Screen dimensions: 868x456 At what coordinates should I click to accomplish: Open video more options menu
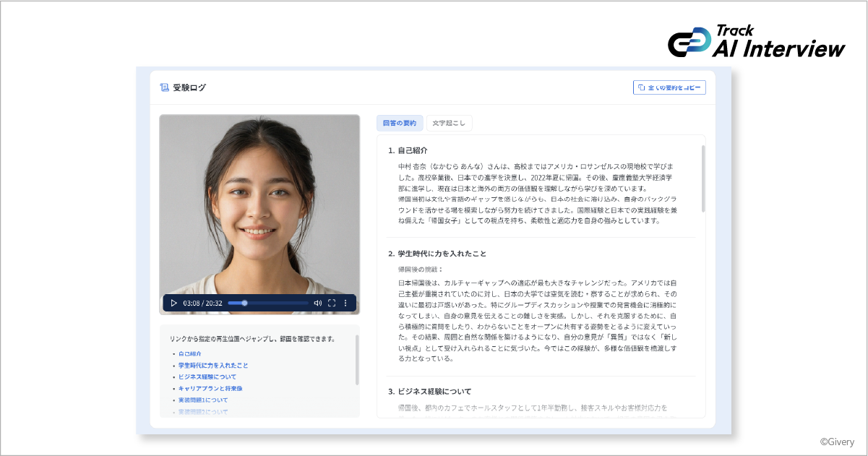pos(345,303)
